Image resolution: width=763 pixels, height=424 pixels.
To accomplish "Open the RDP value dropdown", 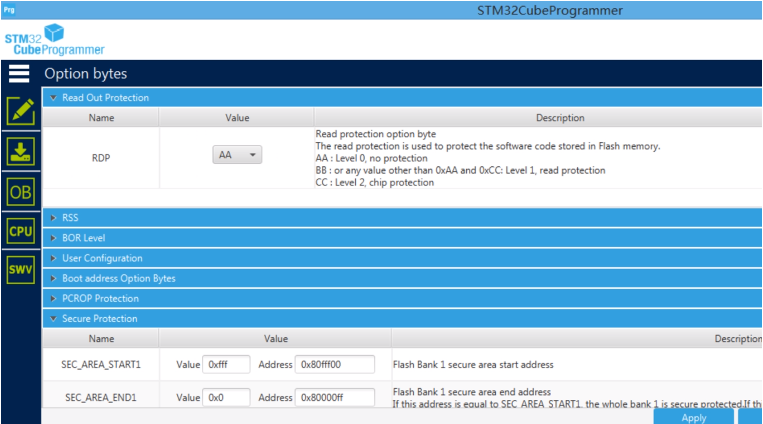I will pos(237,155).
